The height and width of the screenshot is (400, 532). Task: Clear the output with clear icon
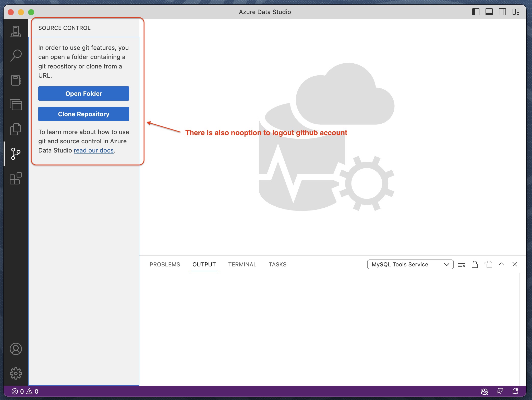461,264
